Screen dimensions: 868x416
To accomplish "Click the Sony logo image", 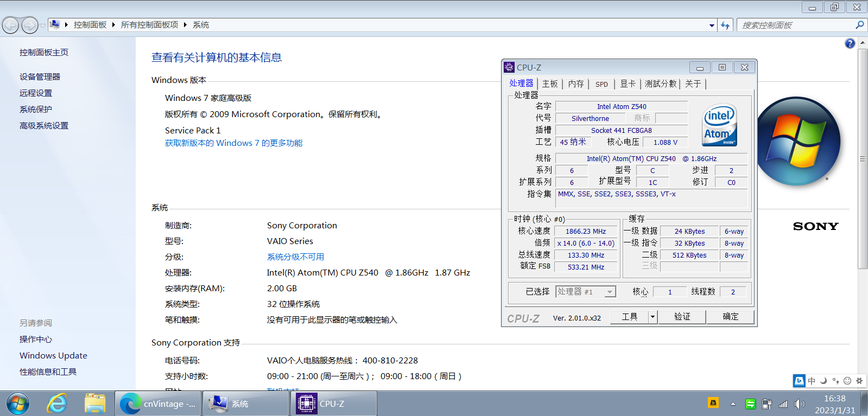I will [815, 226].
